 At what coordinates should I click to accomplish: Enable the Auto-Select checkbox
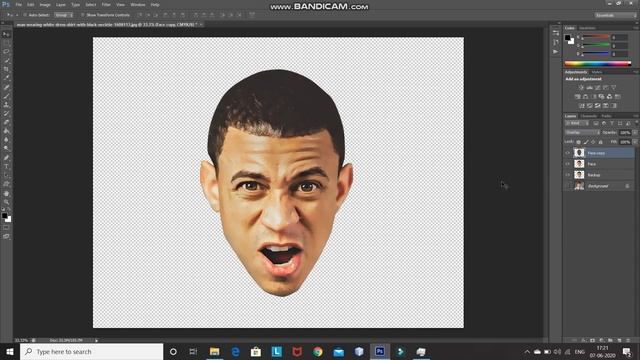coord(25,15)
